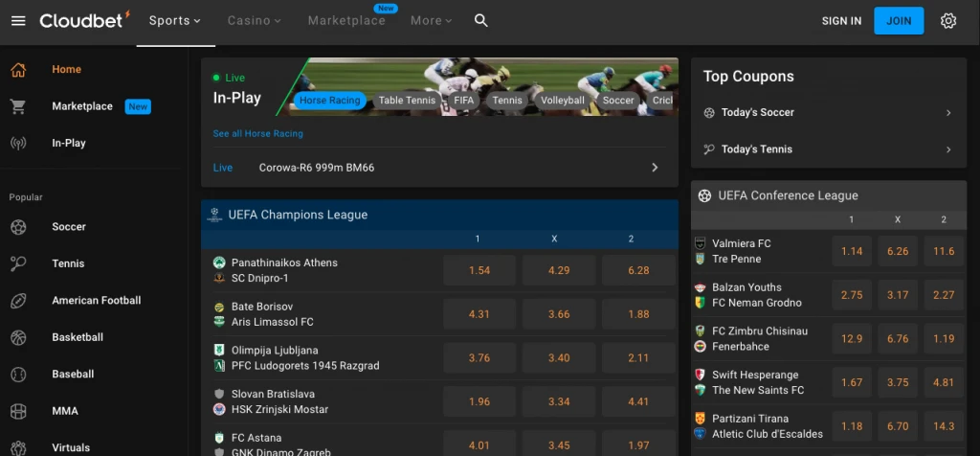Viewport: 980px width, 456px height.
Task: Open Today's Soccer coupon chevron
Action: click(948, 113)
